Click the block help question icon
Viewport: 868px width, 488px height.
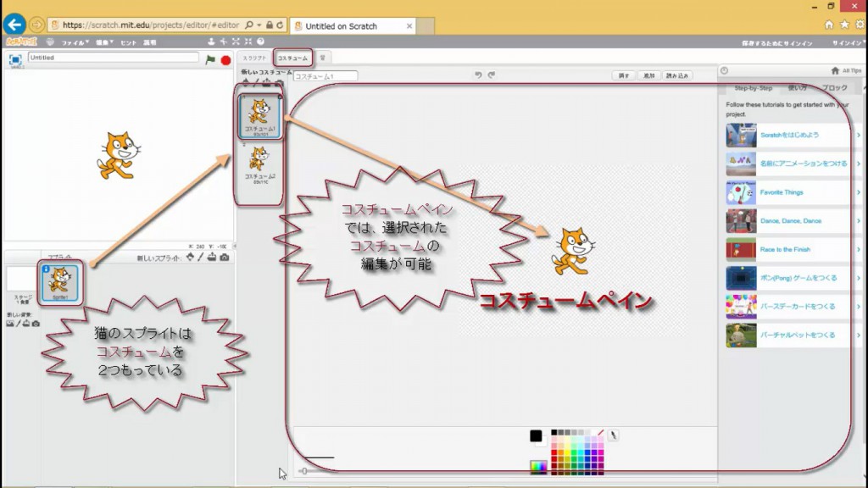coord(260,42)
